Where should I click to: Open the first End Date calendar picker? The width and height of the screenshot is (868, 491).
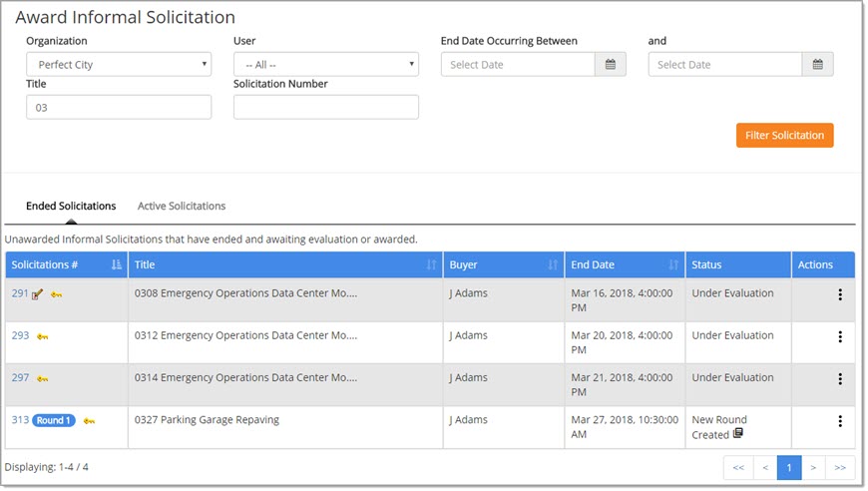pyautogui.click(x=610, y=65)
